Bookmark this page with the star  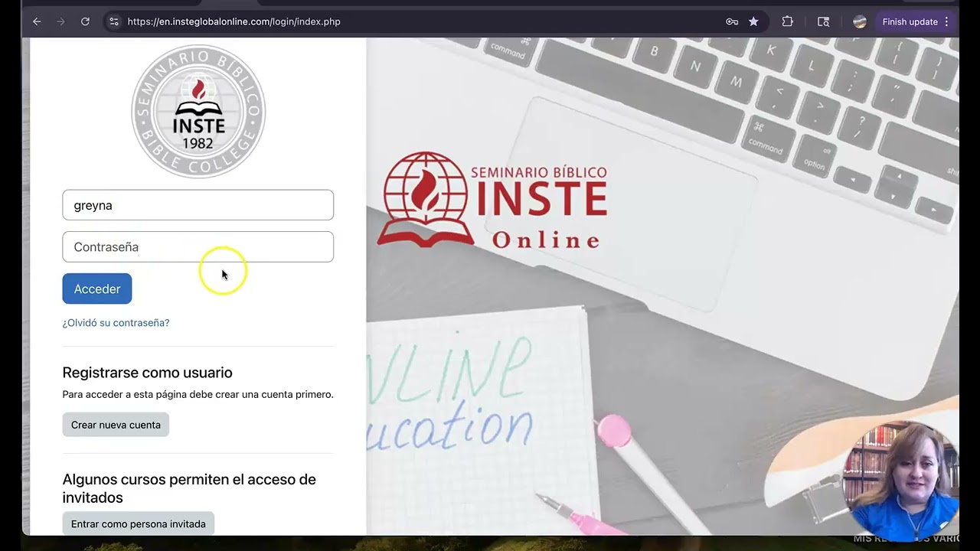click(753, 21)
